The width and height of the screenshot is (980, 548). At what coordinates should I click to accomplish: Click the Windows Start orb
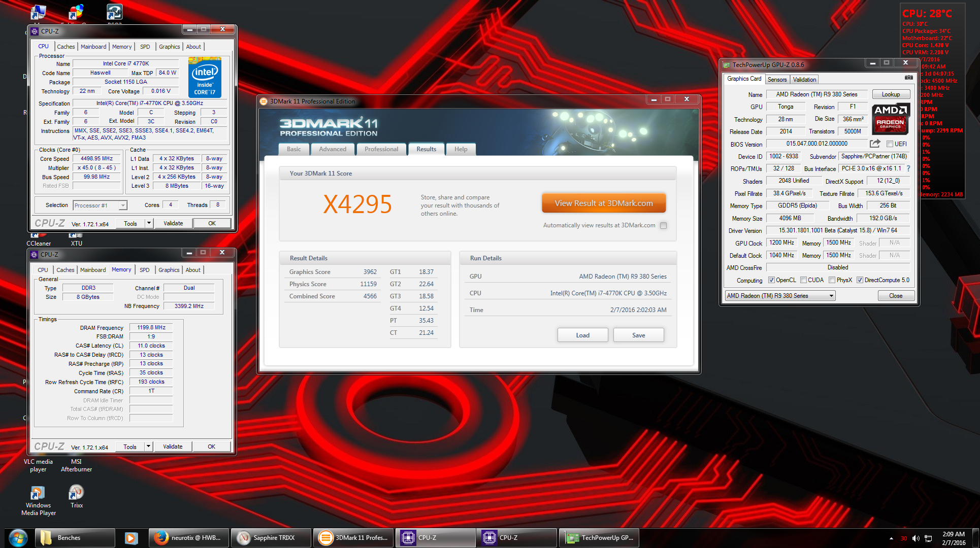pos(18,538)
